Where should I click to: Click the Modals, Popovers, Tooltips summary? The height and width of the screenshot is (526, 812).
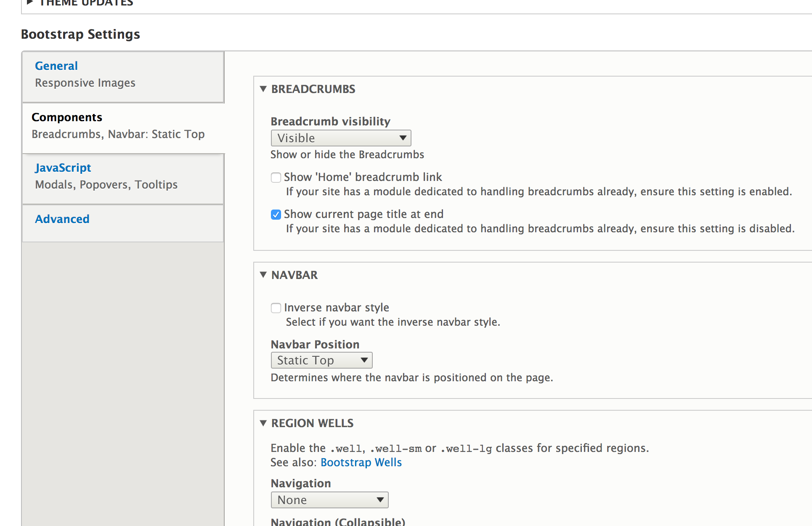(x=106, y=184)
